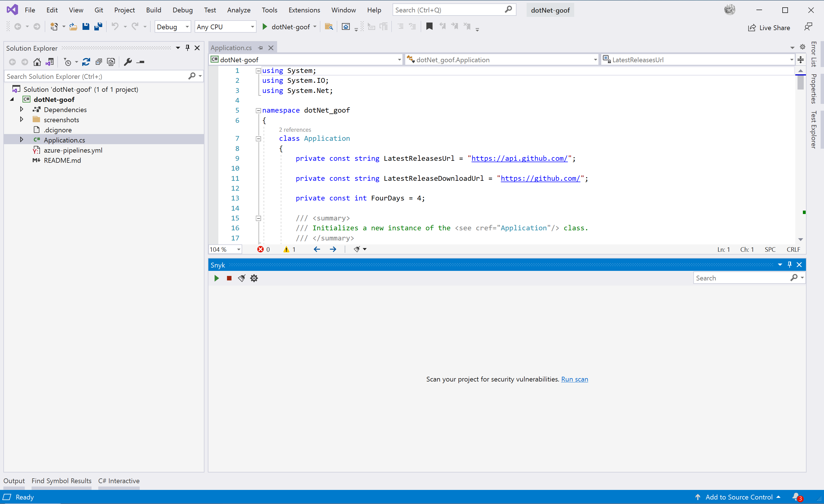Toggle Preview Selected Items in Solution Explorer

tap(141, 62)
